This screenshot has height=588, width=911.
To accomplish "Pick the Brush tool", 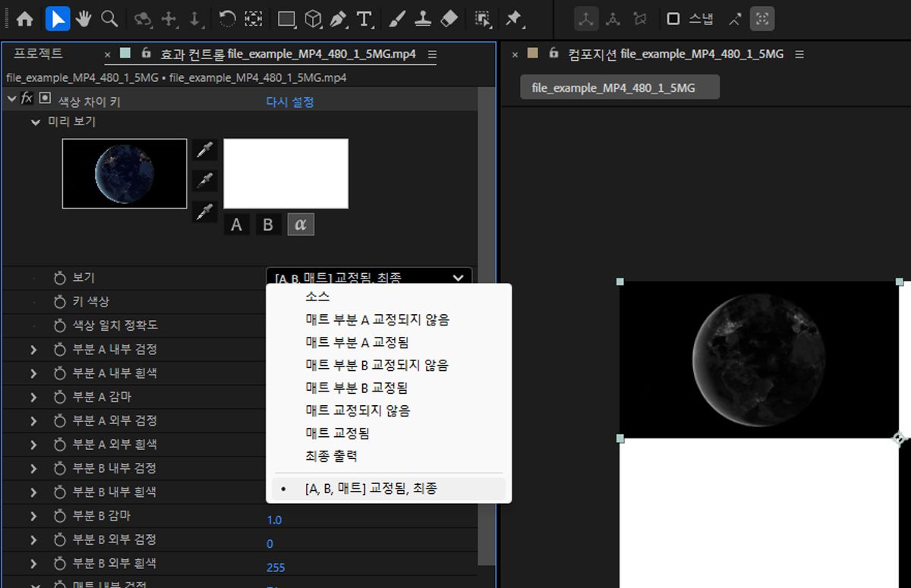I will pyautogui.click(x=398, y=19).
